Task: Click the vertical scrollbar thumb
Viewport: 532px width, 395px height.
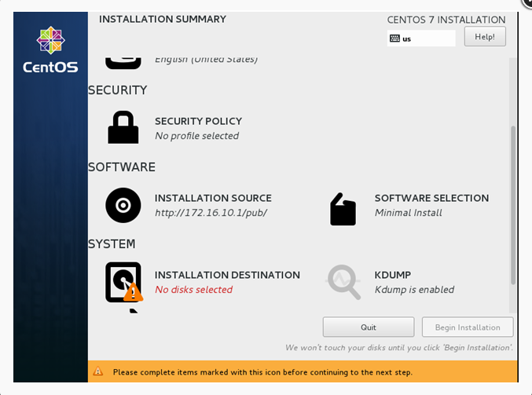Action: tap(513, 205)
